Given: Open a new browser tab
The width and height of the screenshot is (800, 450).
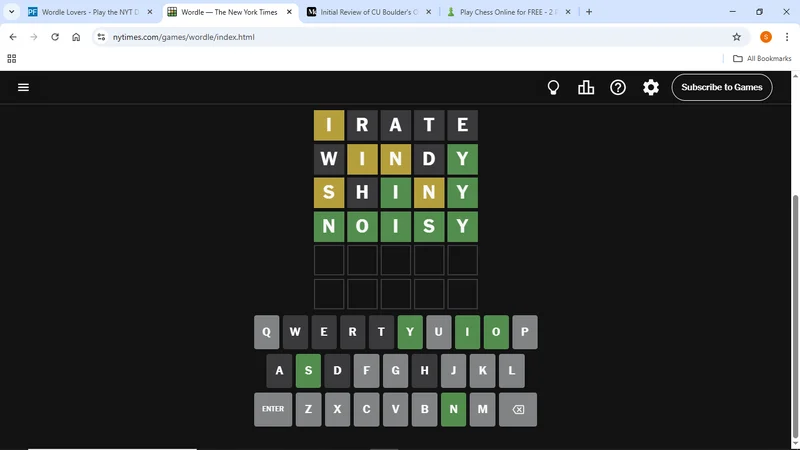Looking at the screenshot, I should pyautogui.click(x=589, y=12).
